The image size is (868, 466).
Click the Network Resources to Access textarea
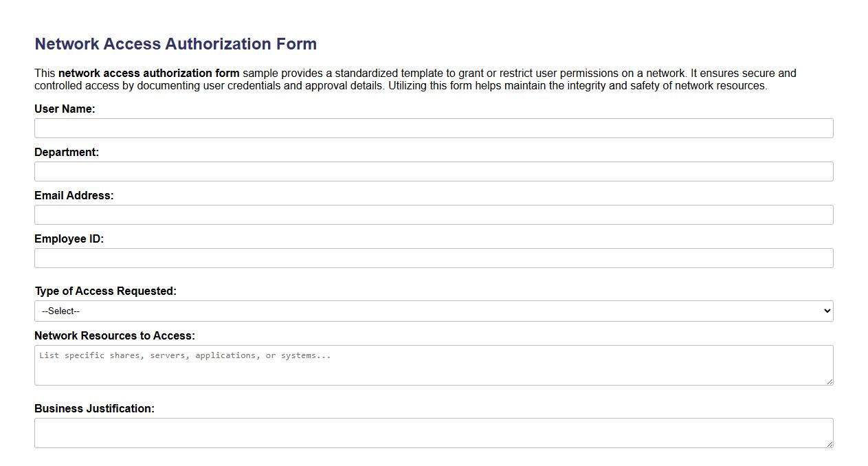[433, 365]
